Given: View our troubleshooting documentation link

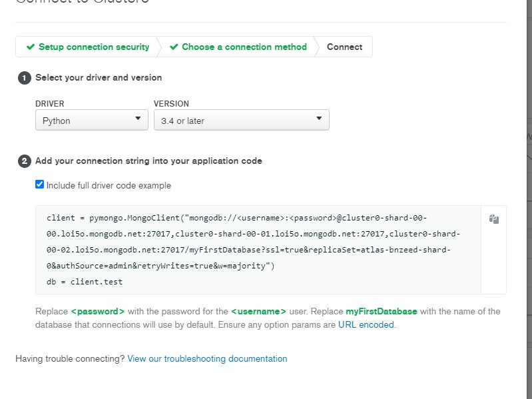Looking at the screenshot, I should (x=207, y=358).
